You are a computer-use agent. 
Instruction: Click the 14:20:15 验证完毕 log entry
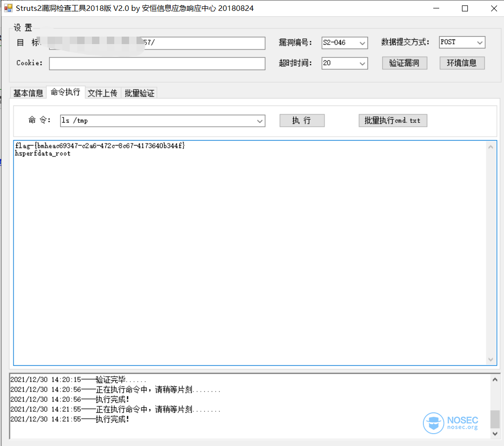[78, 380]
